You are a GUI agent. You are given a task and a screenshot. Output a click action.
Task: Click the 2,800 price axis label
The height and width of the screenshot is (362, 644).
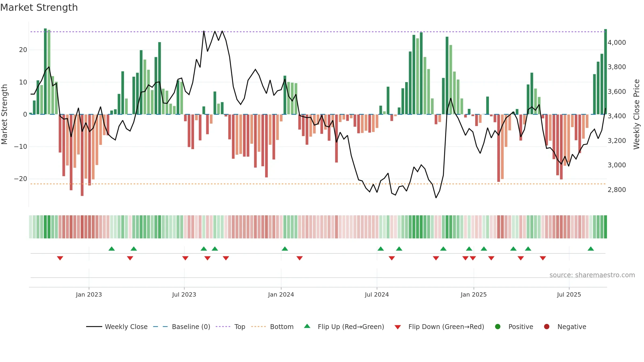(617, 190)
